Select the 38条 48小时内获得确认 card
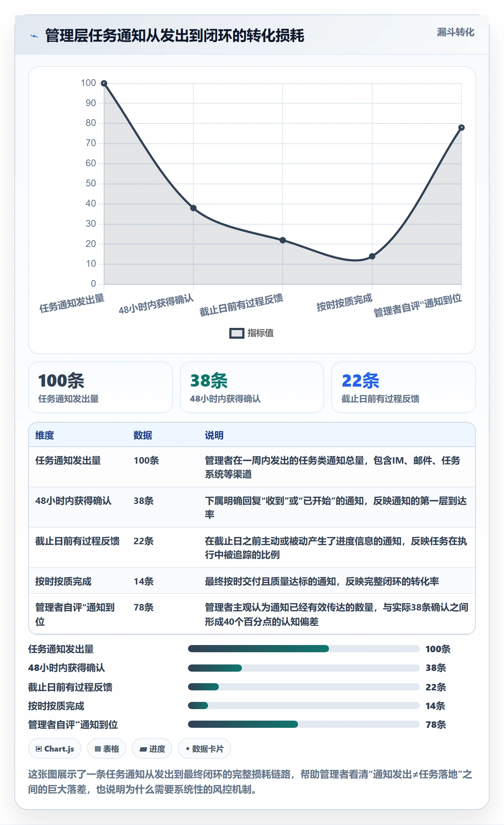 click(x=252, y=387)
